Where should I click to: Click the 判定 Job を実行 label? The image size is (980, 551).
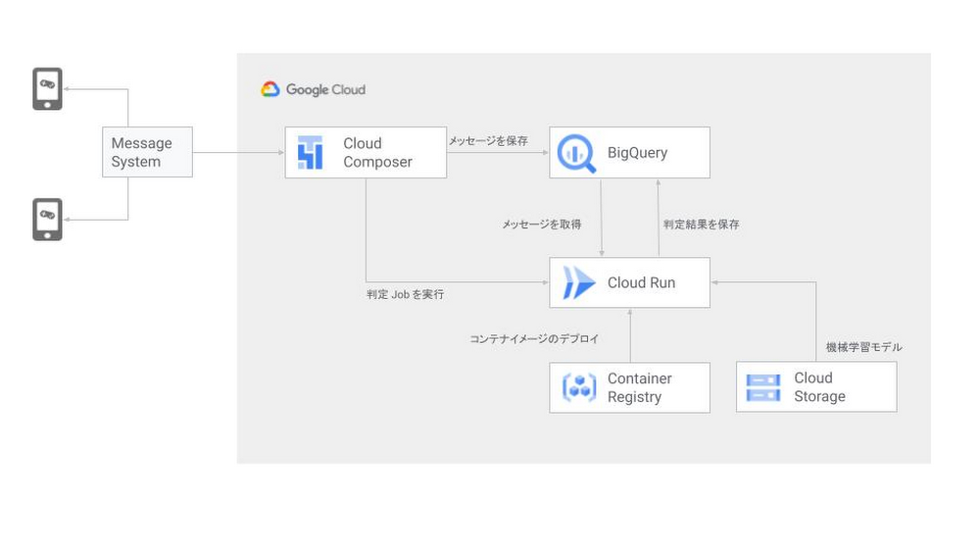pyautogui.click(x=405, y=294)
